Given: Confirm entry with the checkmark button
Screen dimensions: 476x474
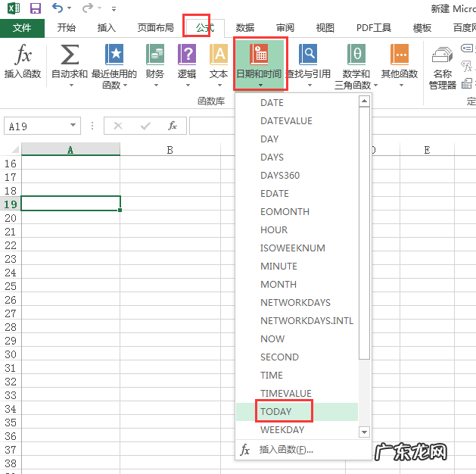Looking at the screenshot, I should point(145,126).
